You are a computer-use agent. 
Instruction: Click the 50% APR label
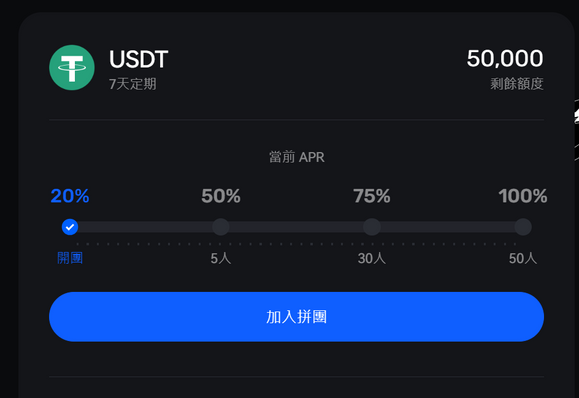(221, 196)
